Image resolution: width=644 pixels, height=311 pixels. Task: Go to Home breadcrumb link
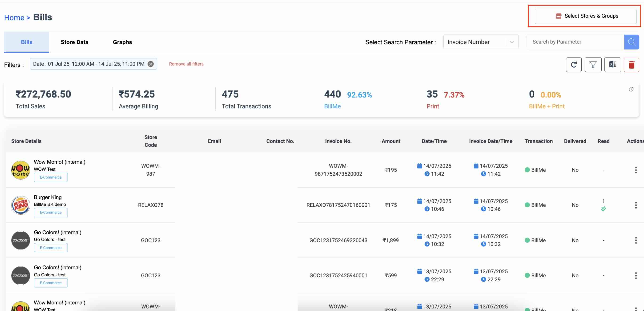pyautogui.click(x=14, y=18)
